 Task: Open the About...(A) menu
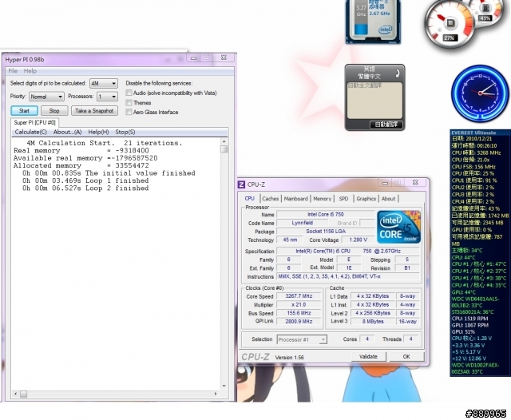67,132
